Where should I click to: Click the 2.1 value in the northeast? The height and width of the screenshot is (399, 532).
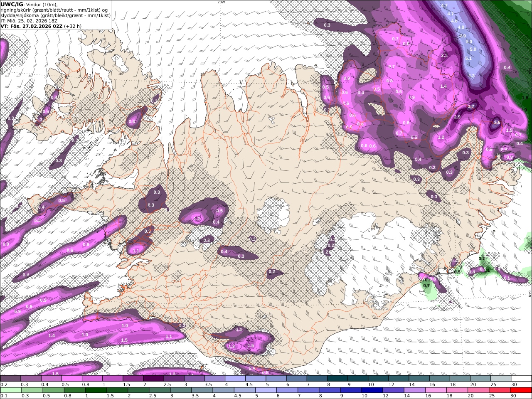444,56
